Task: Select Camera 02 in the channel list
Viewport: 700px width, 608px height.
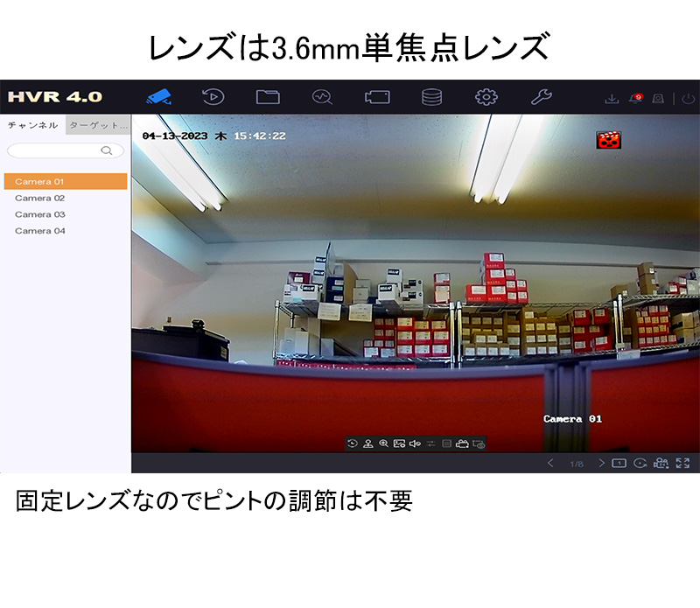Action: [x=40, y=198]
